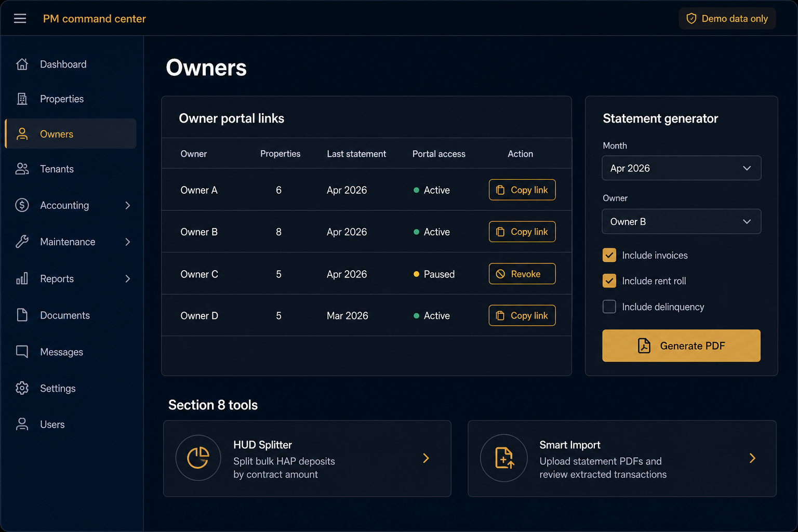Copy portal link for Owner B
This screenshot has height=532, width=798.
[522, 232]
